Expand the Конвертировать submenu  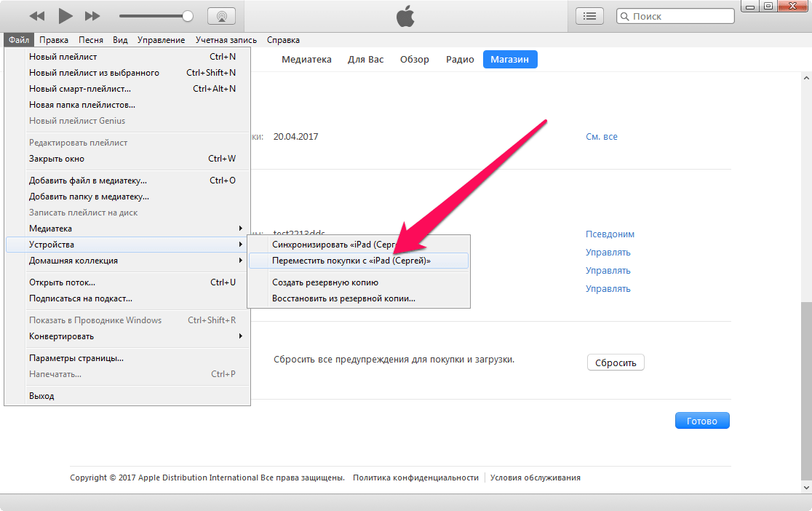pyautogui.click(x=128, y=336)
